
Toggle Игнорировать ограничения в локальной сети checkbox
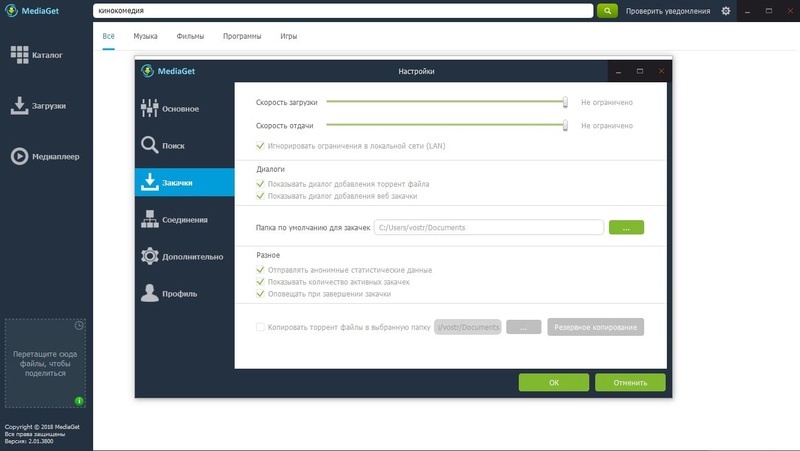(261, 146)
